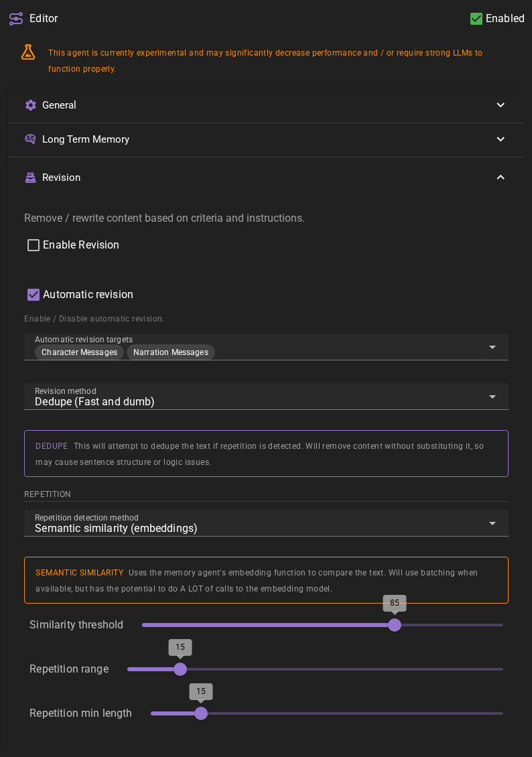The height and width of the screenshot is (757, 532).
Task: Click the experimental flask warning icon
Action: click(28, 52)
